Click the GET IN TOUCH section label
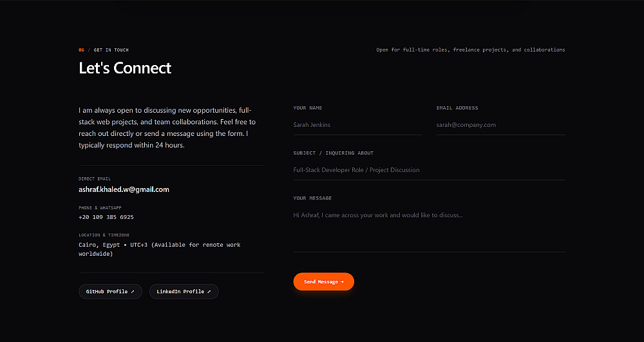Viewport: 644px width, 342px height. click(111, 50)
